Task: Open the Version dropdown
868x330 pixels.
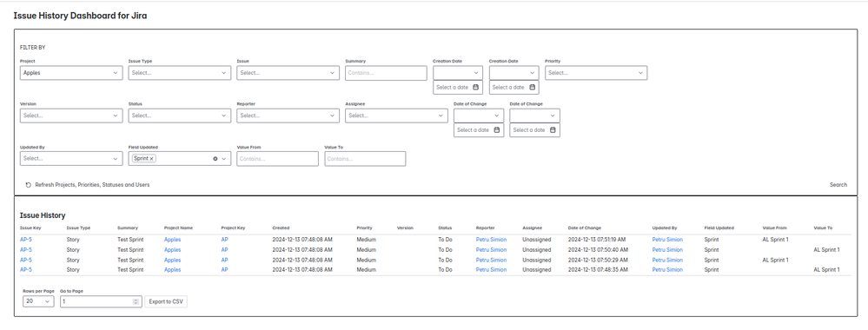Action: point(70,115)
